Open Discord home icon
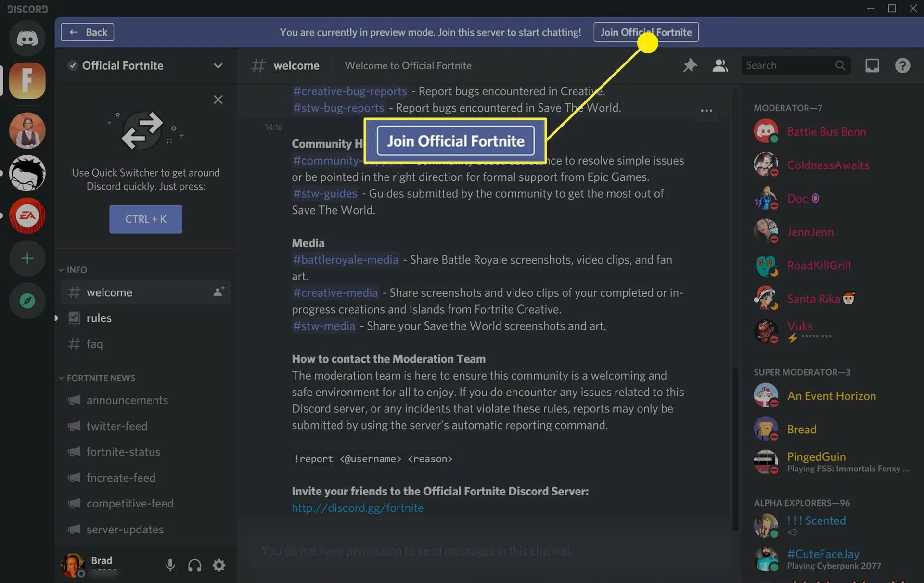The image size is (924, 583). 27,38
